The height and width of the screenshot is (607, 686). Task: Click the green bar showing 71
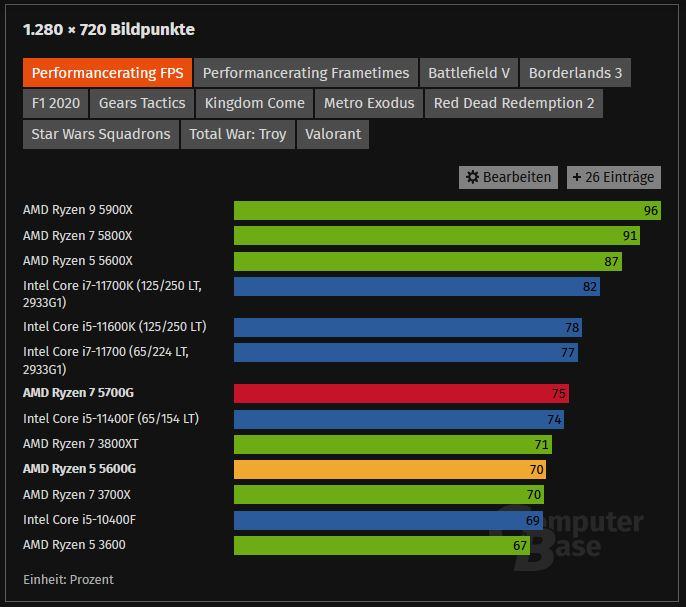click(393, 445)
